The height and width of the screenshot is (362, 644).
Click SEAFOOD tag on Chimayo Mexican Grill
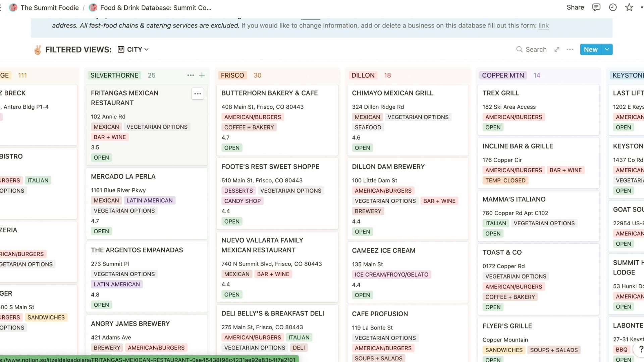click(x=368, y=127)
